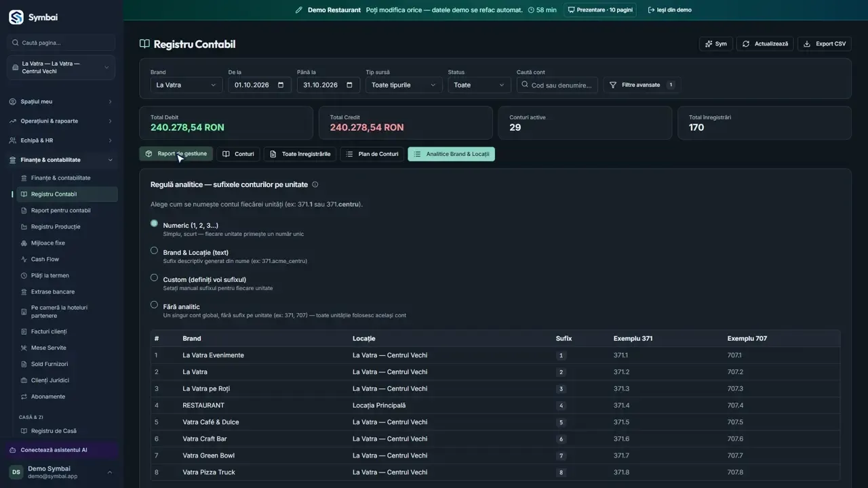Click the Registru Producție sidebar icon
Image resolution: width=868 pixels, height=488 pixels.
click(x=24, y=226)
